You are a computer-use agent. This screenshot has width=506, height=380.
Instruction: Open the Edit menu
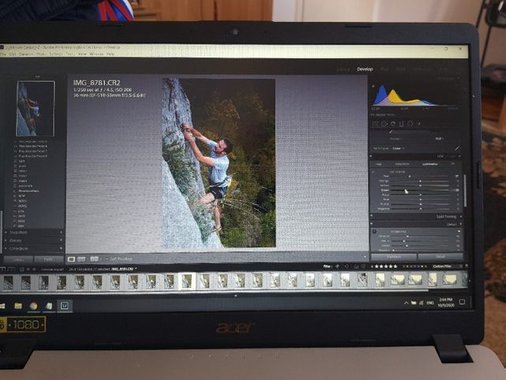13,54
